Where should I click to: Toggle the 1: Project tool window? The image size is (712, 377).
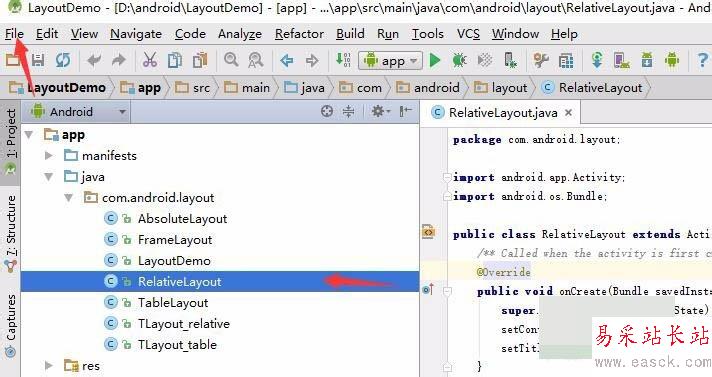10,142
